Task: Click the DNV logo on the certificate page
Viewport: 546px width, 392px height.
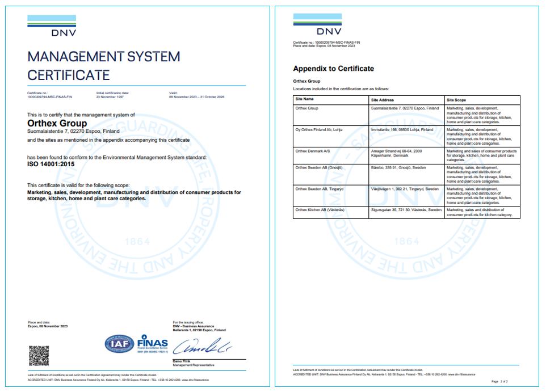Action: (x=52, y=26)
